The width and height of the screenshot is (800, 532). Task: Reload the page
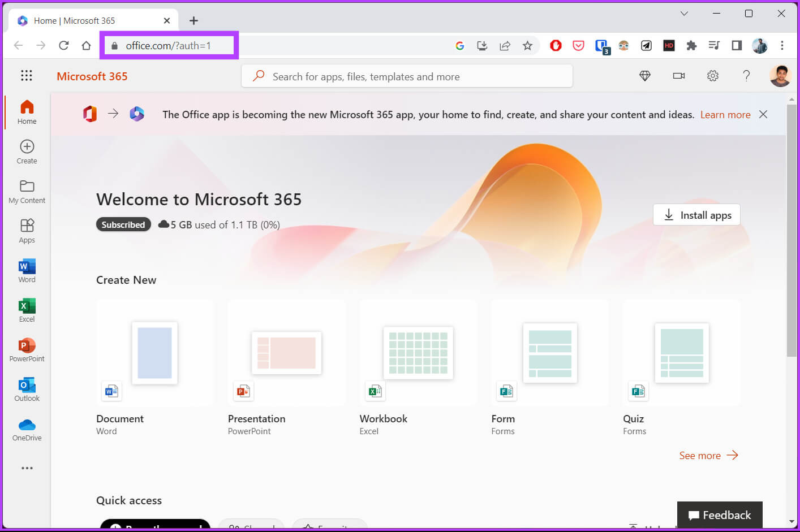63,45
